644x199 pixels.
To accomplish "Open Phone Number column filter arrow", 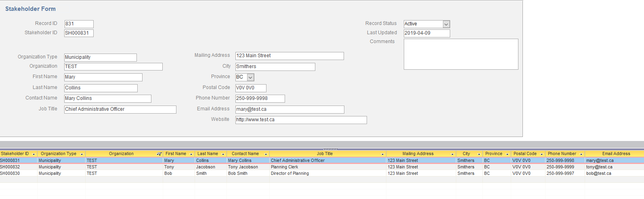I will [x=581, y=154].
